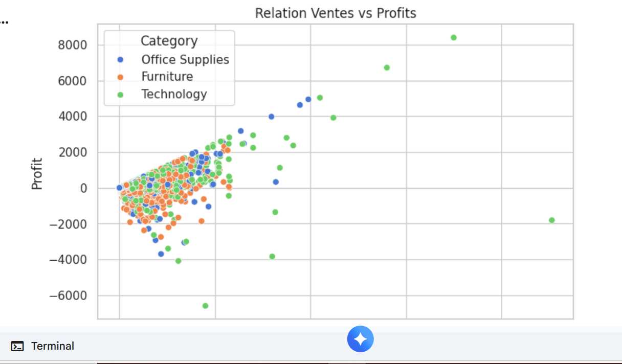Click the ellipsis icon at top left
622x364 pixels.
coord(4,22)
